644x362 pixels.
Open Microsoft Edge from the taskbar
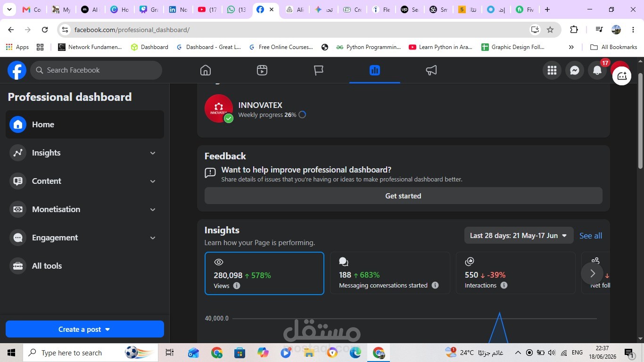pyautogui.click(x=355, y=353)
